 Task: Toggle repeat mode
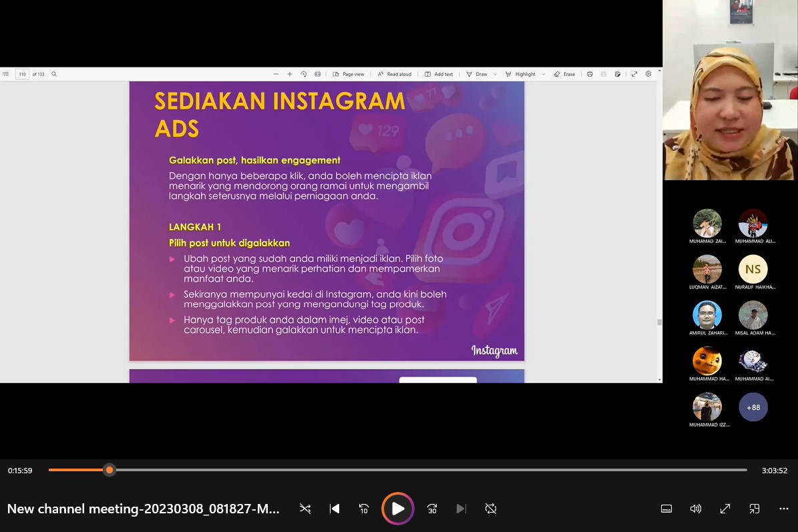pos(491,509)
